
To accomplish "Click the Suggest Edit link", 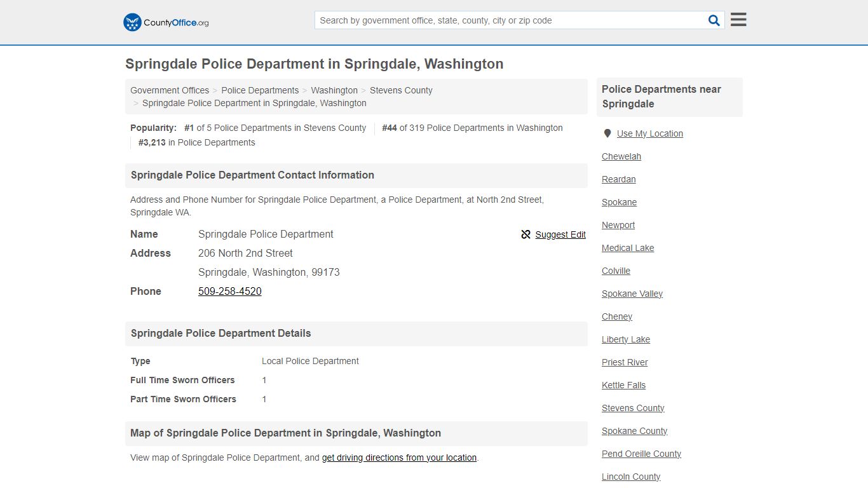I will click(560, 234).
